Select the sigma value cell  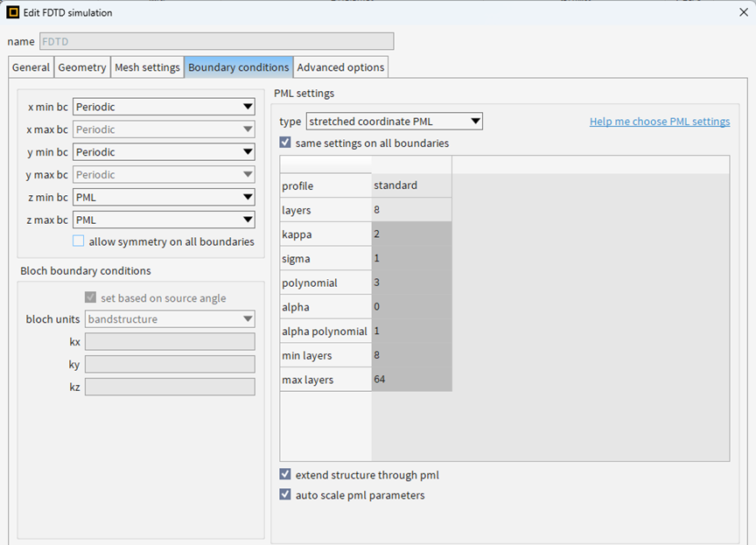[x=412, y=258]
